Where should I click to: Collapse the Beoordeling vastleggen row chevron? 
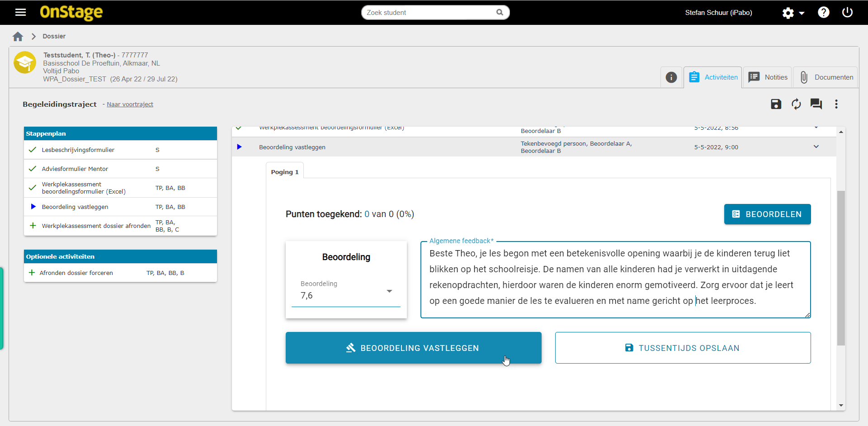click(x=816, y=147)
